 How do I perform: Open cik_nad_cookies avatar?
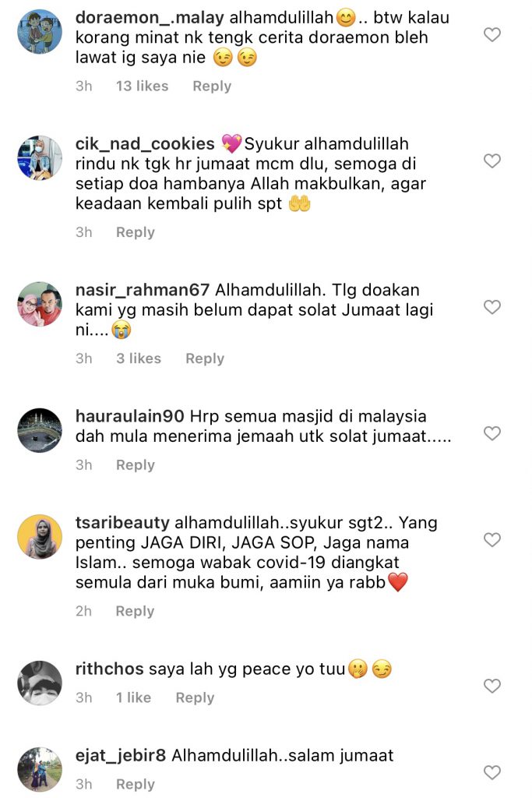pyautogui.click(x=40, y=157)
